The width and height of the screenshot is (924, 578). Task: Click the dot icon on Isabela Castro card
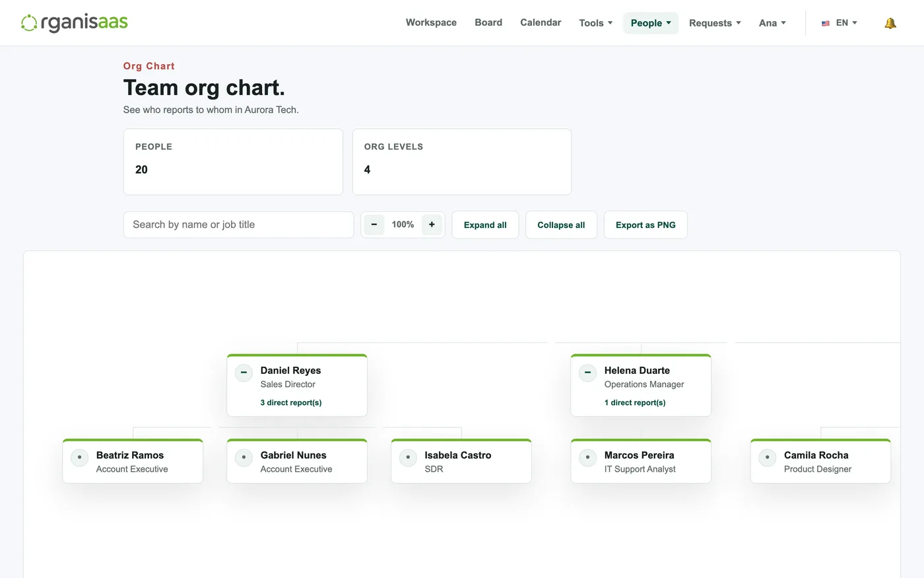pos(408,457)
